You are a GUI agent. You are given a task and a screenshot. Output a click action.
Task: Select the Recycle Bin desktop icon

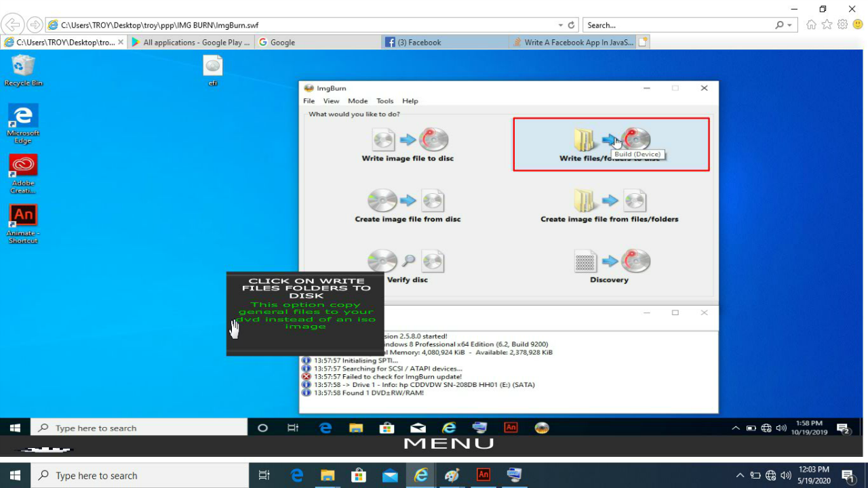coord(23,70)
